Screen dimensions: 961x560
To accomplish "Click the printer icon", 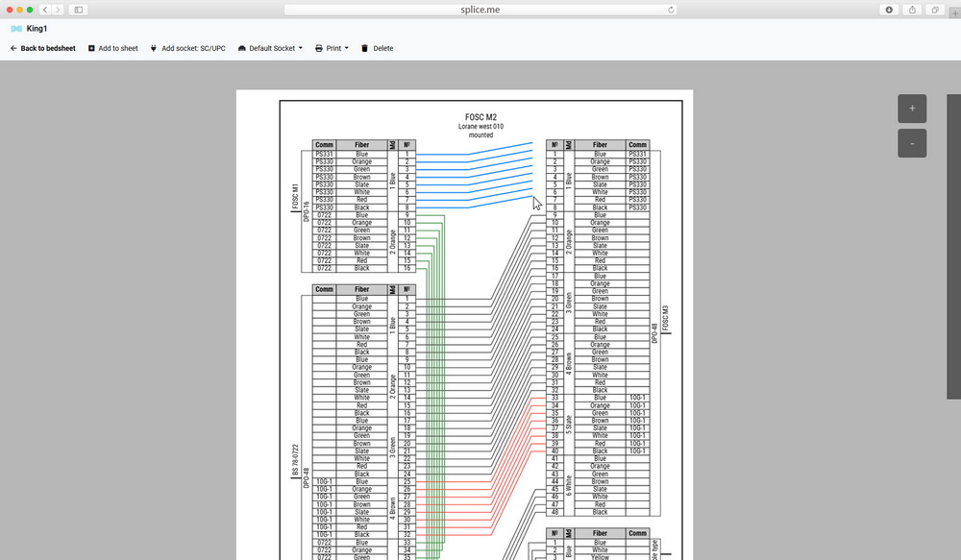I will [319, 48].
